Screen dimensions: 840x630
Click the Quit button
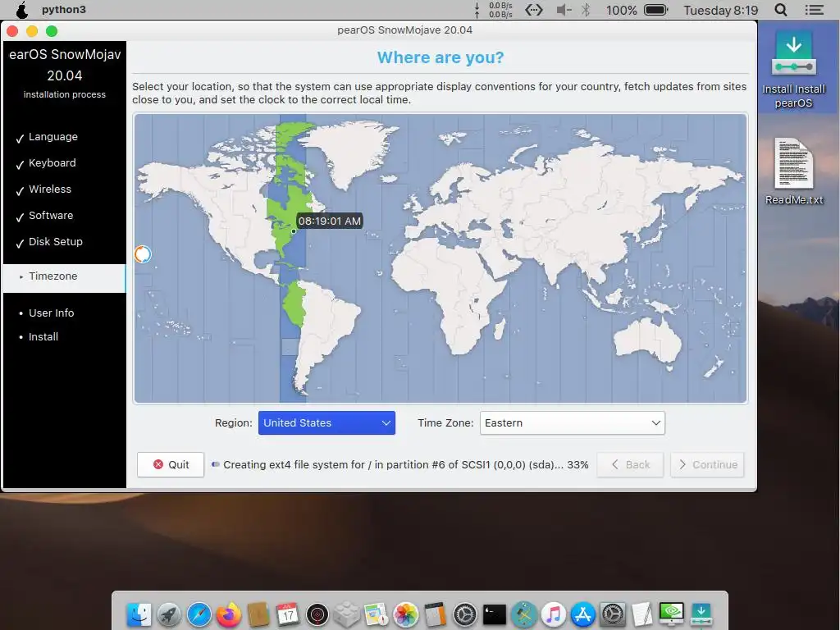coord(171,464)
